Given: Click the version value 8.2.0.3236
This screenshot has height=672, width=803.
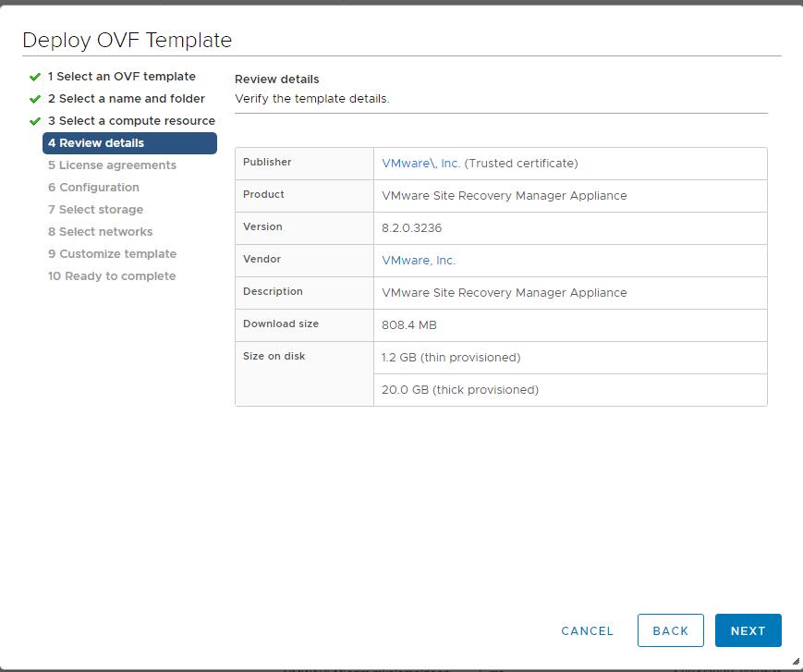Looking at the screenshot, I should pyautogui.click(x=412, y=228).
